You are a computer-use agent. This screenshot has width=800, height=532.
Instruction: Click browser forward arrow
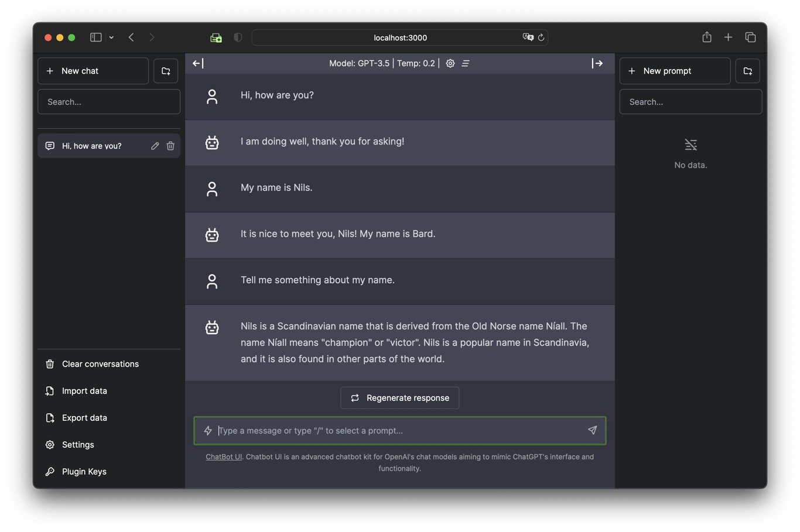point(152,37)
